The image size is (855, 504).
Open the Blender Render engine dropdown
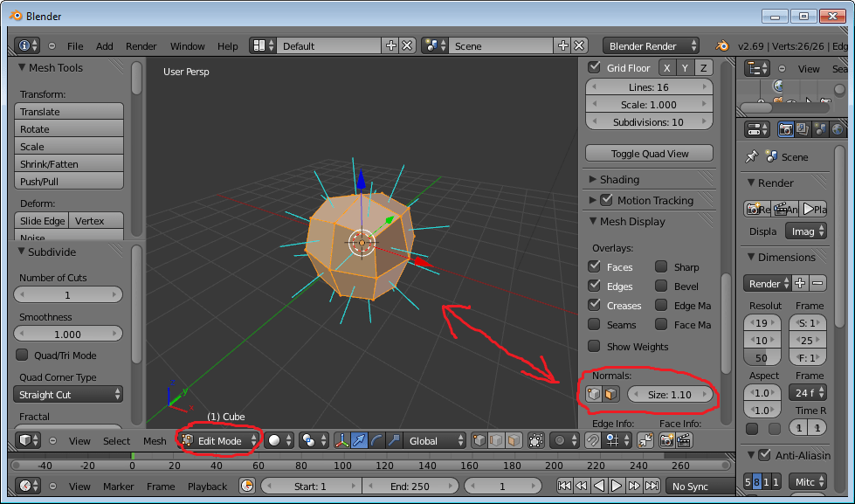pos(651,45)
